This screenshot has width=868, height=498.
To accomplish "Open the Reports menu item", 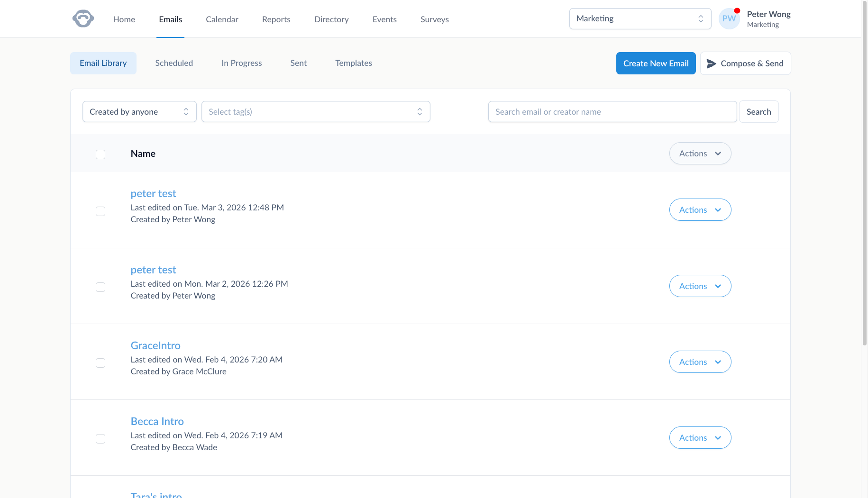I will 276,19.
